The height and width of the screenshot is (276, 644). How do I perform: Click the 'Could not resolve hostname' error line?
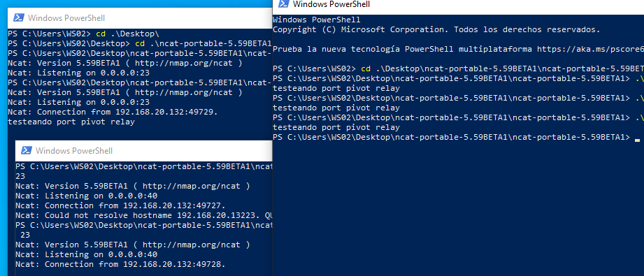click(x=144, y=215)
